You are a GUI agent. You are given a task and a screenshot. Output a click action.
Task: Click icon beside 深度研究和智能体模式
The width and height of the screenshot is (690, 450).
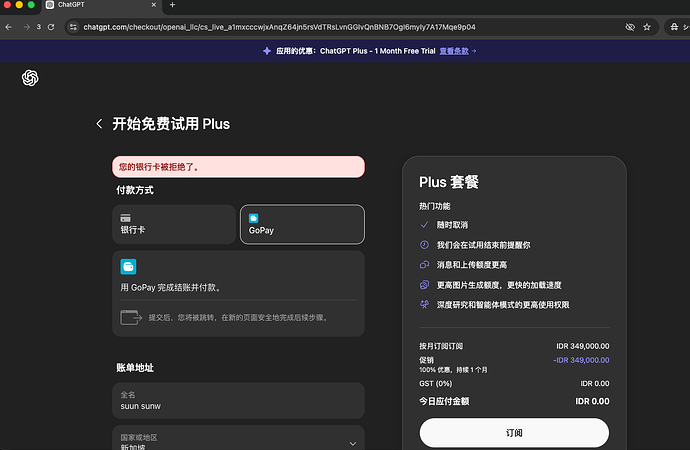(425, 304)
